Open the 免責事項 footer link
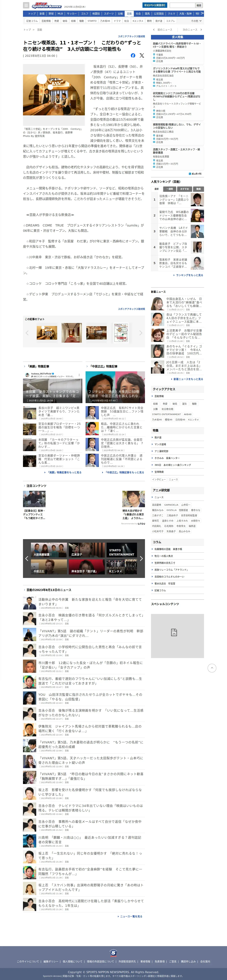Screen dimensions: 227x980 (x=159, y=961)
